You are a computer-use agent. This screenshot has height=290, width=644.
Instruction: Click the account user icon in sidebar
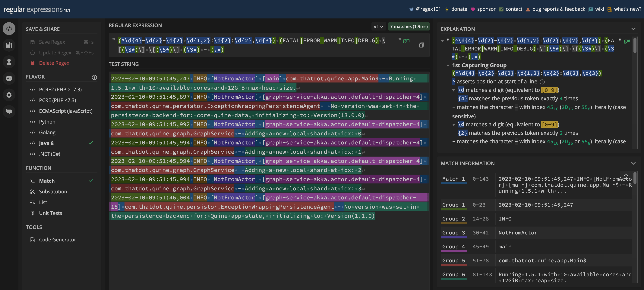pos(9,62)
